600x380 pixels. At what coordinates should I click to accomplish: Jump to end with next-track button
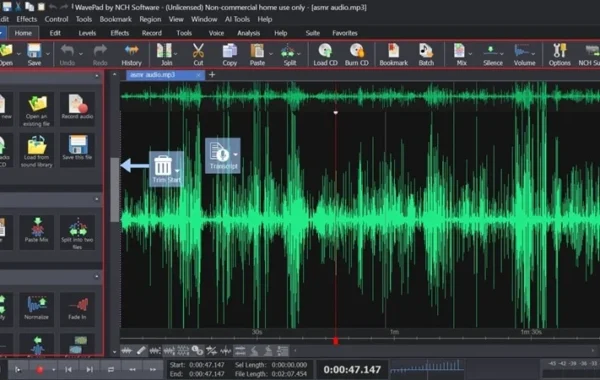89,369
